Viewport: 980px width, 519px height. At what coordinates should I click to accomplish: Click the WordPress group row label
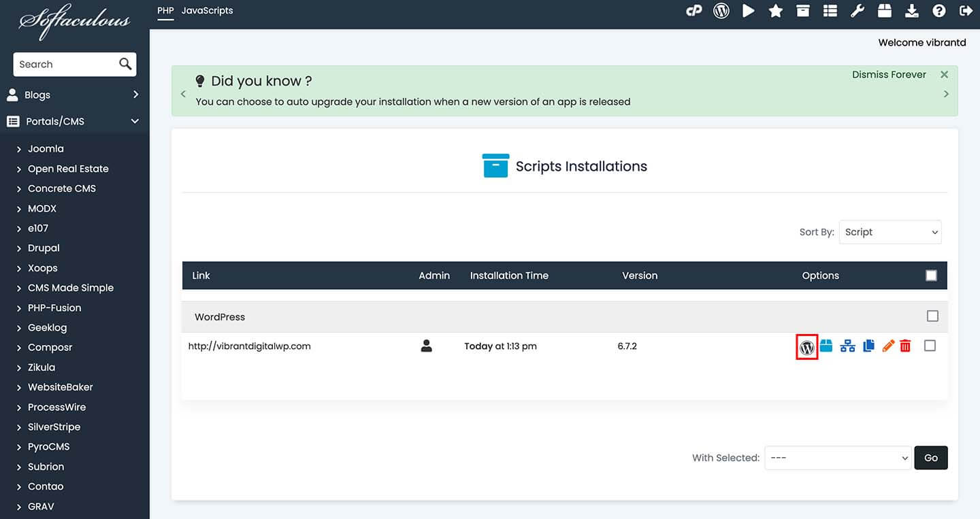[x=220, y=317]
